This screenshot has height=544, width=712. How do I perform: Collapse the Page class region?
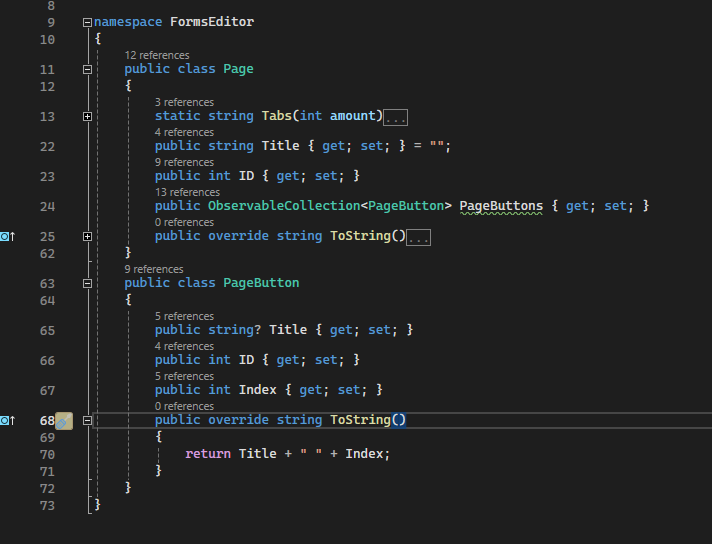click(88, 70)
